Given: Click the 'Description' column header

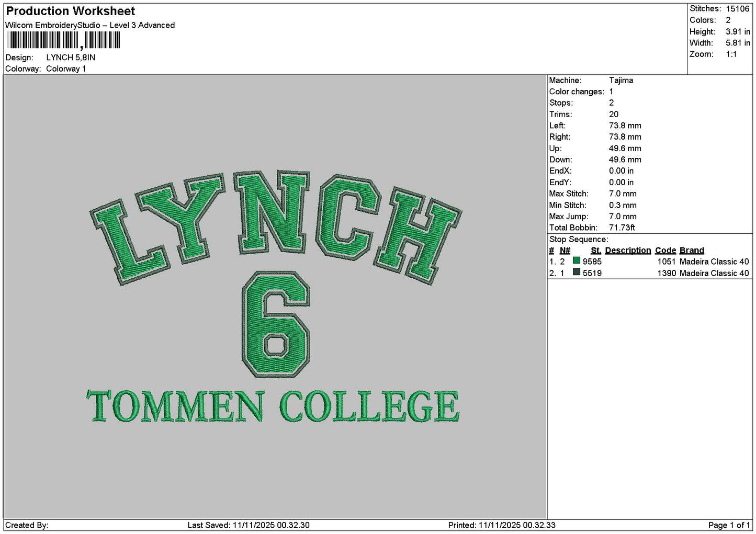Looking at the screenshot, I should click(x=628, y=251).
